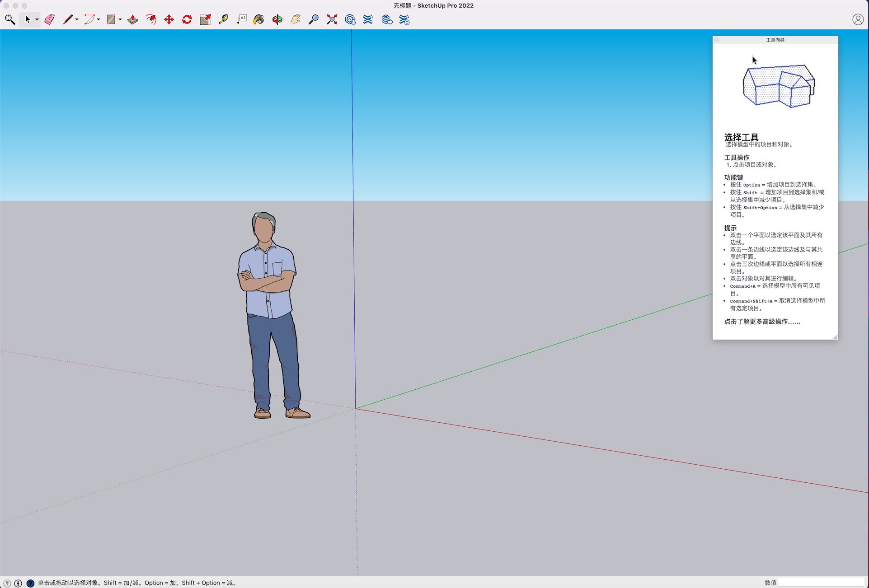Open the Extension Manager

tap(404, 19)
